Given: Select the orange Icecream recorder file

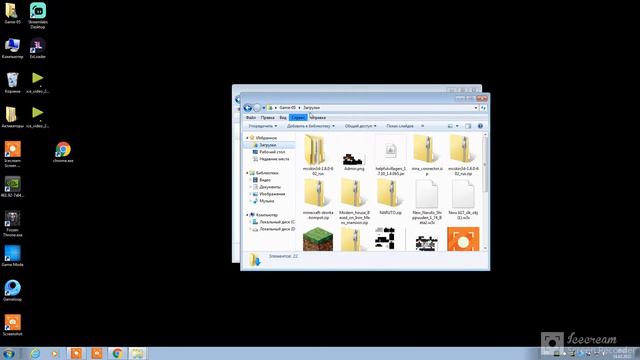Looking at the screenshot, I should click(463, 239).
